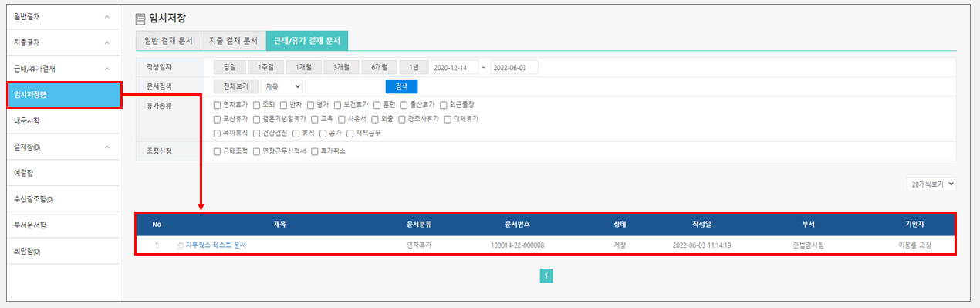Image resolution: width=980 pixels, height=308 pixels.
Task: Click the 2022-06-03 11:14:19 date cell
Action: pyautogui.click(x=701, y=245)
